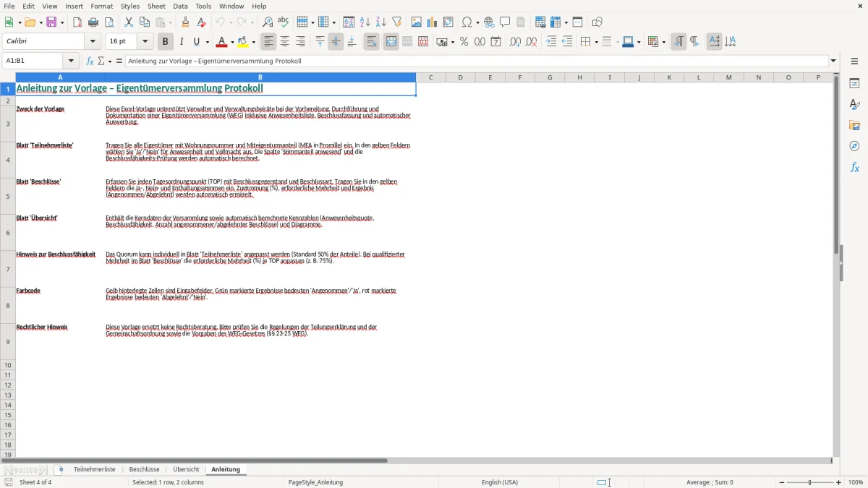Open the font size dropdown
The image size is (868, 488).
pyautogui.click(x=145, y=42)
